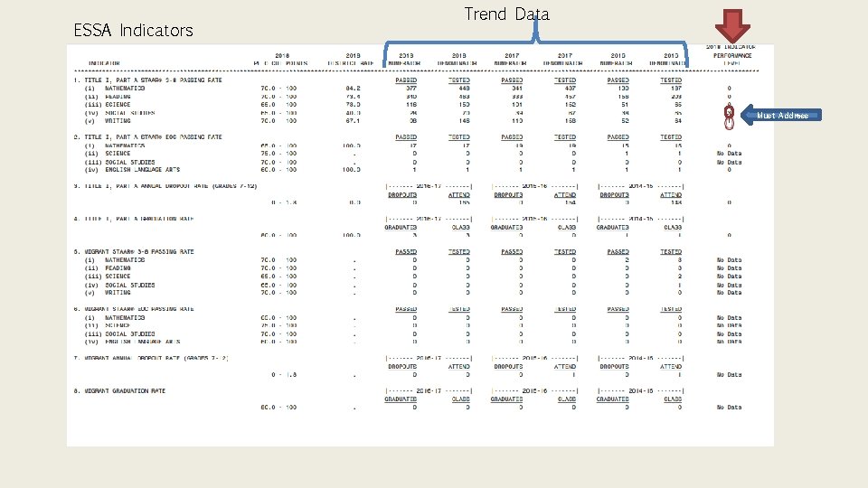This screenshot has width=868, height=488.
Task: Click "2016-17" period label in Migrant graduation section
Action: tap(429, 391)
